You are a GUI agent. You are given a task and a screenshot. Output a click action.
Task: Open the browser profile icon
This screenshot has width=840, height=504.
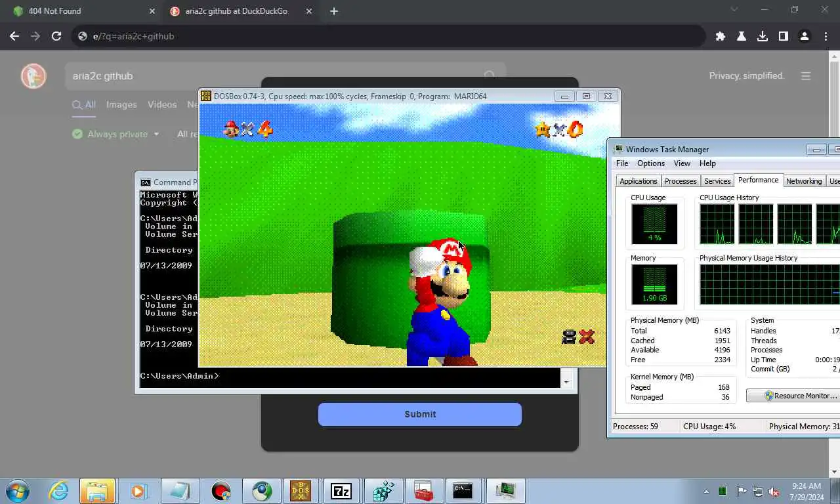805,36
